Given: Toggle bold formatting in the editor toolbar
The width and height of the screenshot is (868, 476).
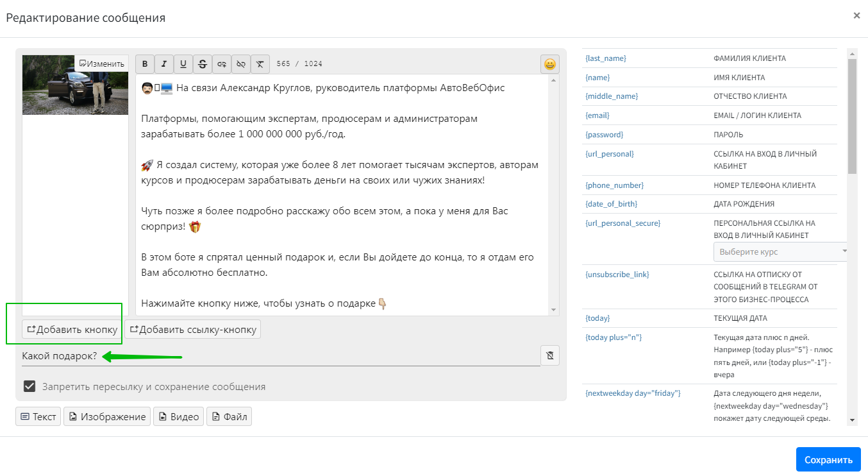Looking at the screenshot, I should coord(145,64).
